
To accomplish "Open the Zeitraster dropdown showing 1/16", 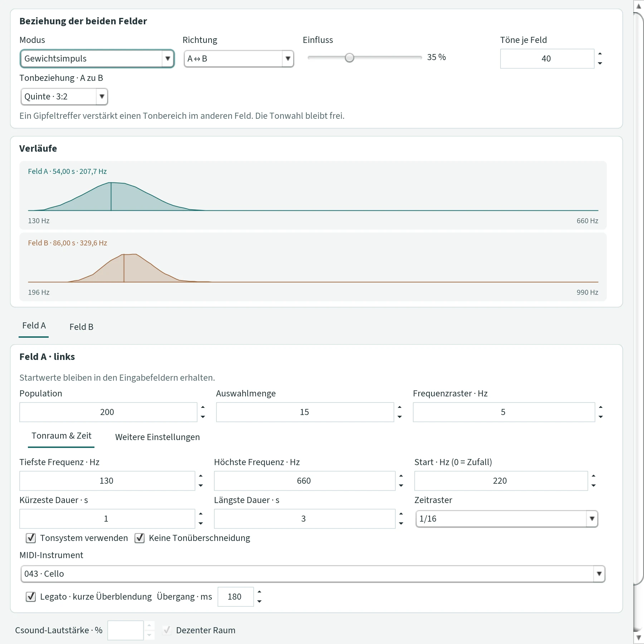I will 507,519.
